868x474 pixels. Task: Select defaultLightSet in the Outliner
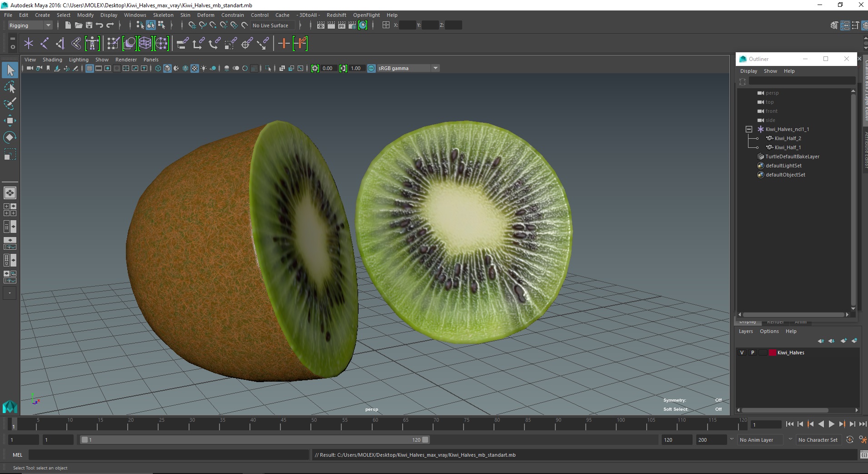click(783, 166)
